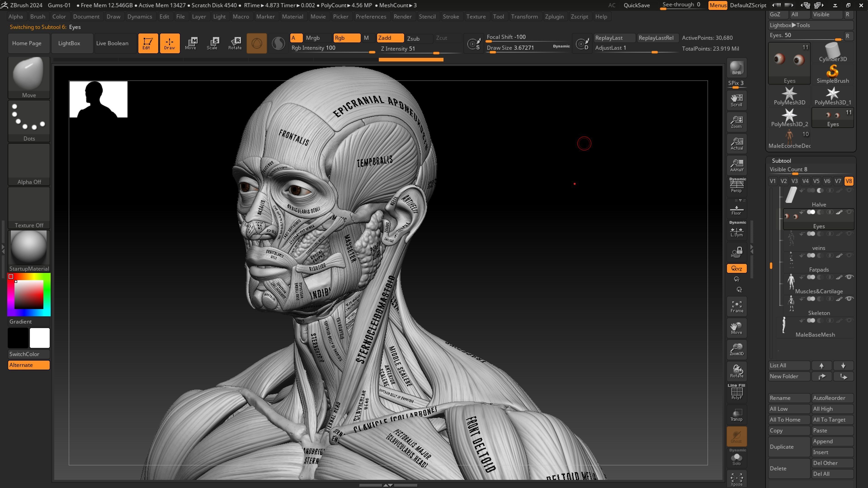Click the BPR render icon
The height and width of the screenshot is (488, 868).
pyautogui.click(x=737, y=68)
